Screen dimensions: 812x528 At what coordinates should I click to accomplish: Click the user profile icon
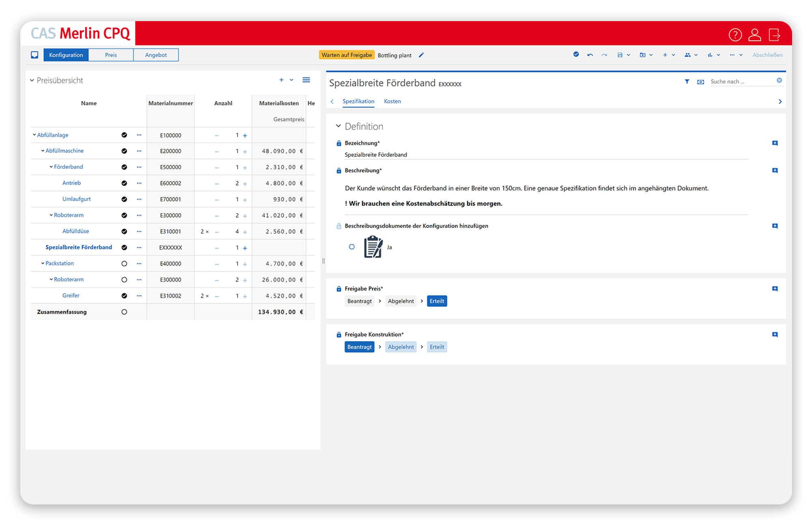[754, 35]
